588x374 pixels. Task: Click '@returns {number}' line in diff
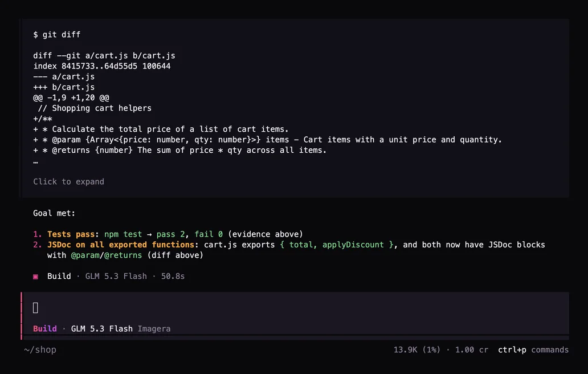coord(180,150)
